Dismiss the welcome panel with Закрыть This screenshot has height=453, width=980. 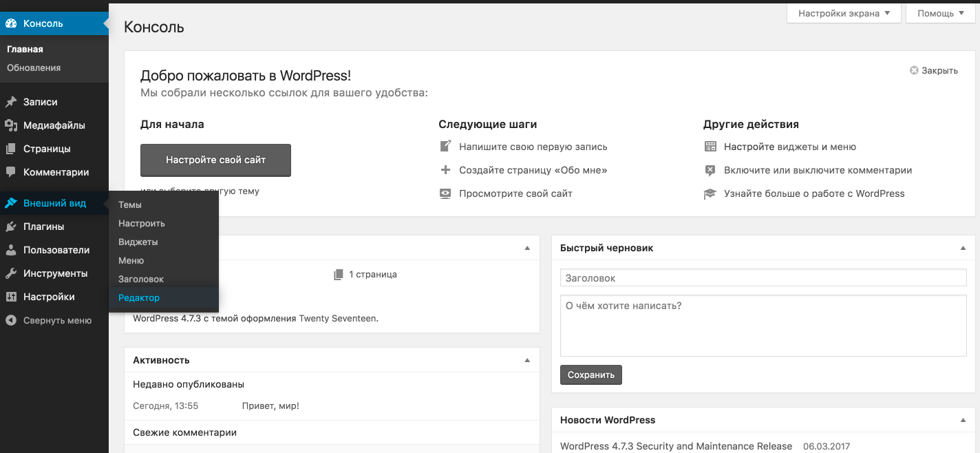click(939, 70)
